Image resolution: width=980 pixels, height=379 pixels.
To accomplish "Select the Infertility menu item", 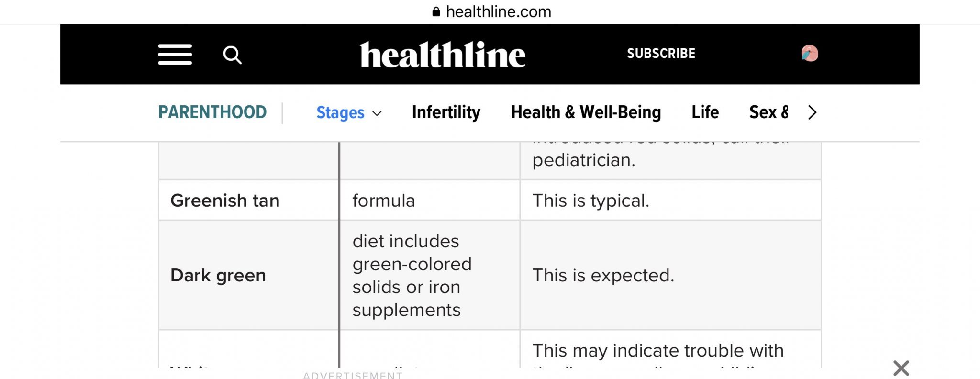I will 446,112.
